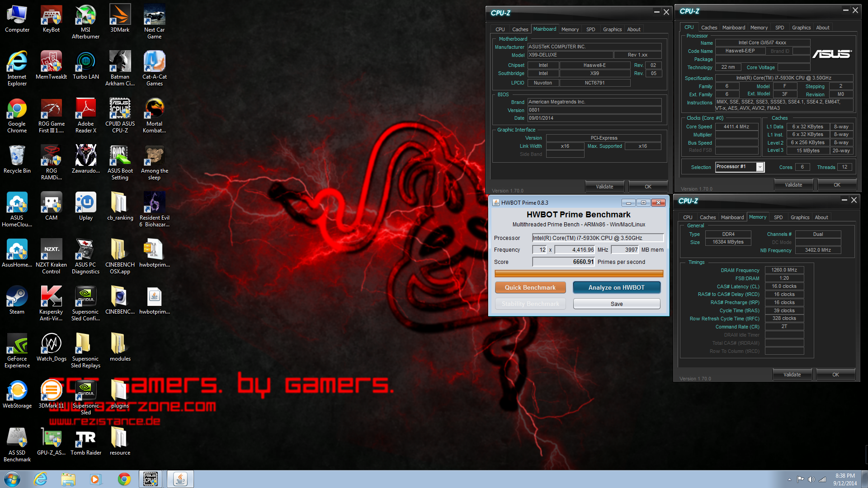Click the HWBOT Processor name field
868x488 pixels.
click(x=598, y=238)
